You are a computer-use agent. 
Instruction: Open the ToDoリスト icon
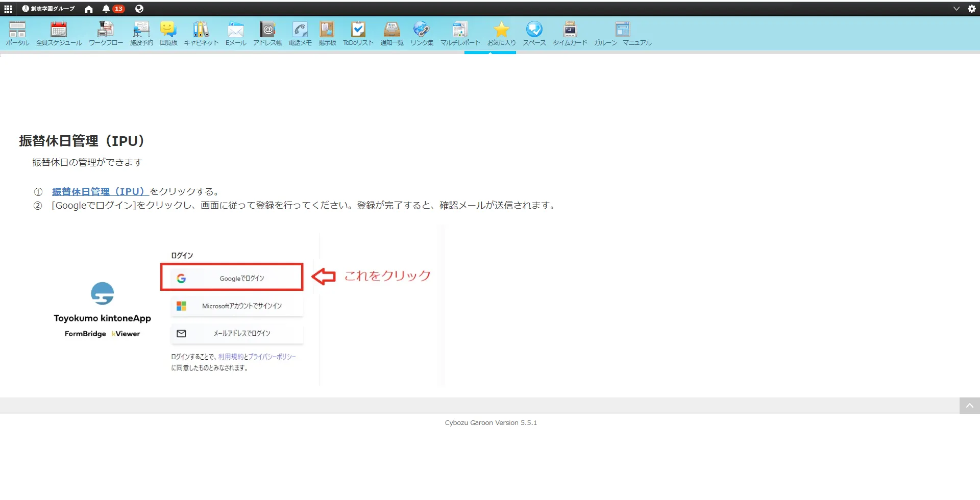(x=358, y=34)
